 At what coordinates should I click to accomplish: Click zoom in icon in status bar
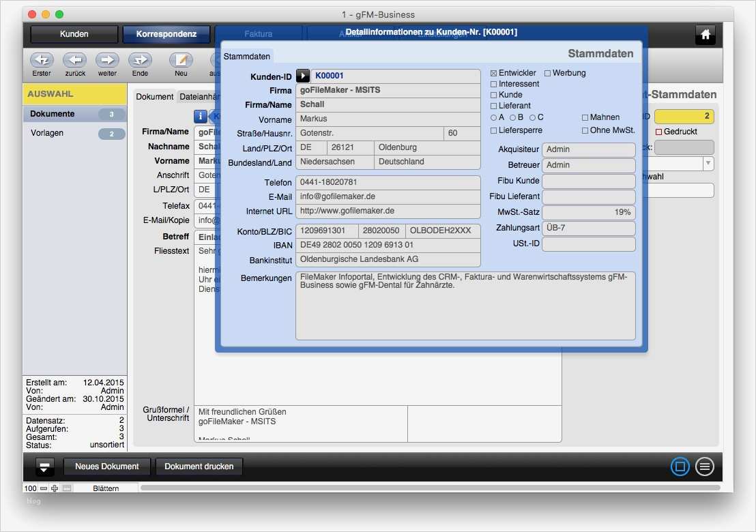[55, 488]
